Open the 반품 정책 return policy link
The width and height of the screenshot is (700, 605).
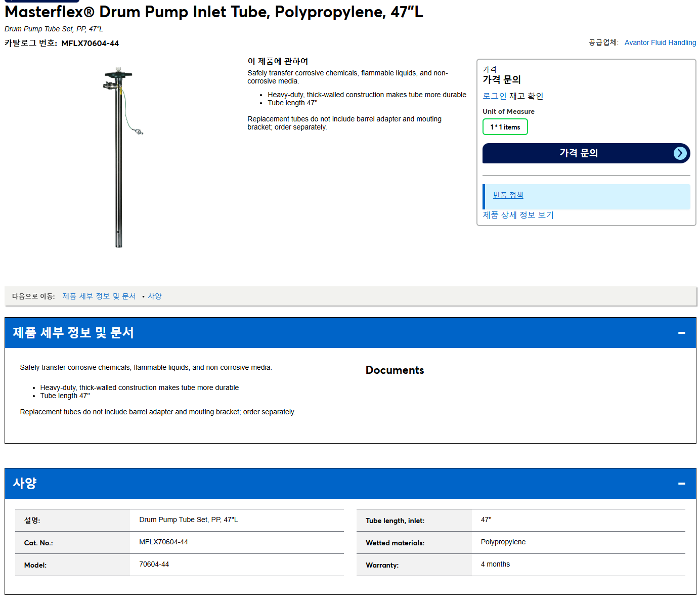point(508,195)
